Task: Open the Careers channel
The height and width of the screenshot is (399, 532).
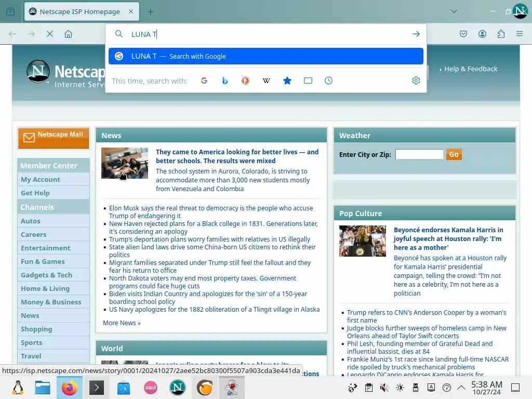Action: (34, 234)
